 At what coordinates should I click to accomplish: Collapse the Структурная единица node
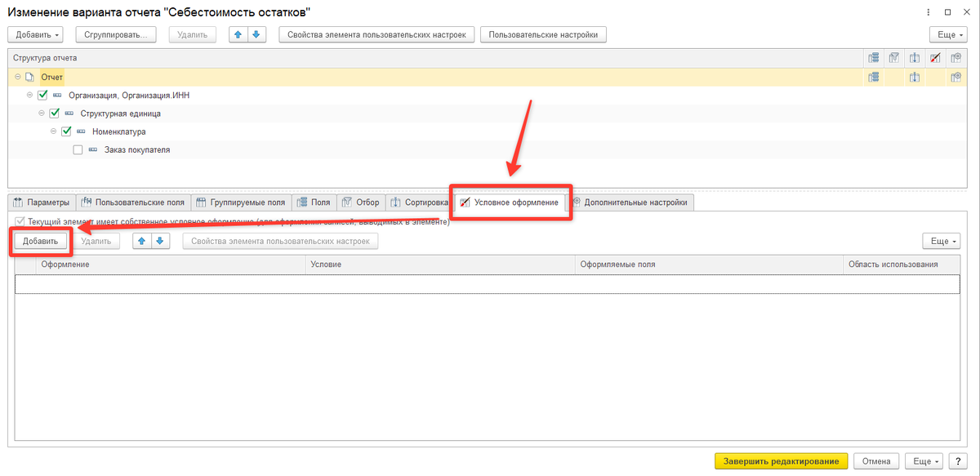point(42,113)
